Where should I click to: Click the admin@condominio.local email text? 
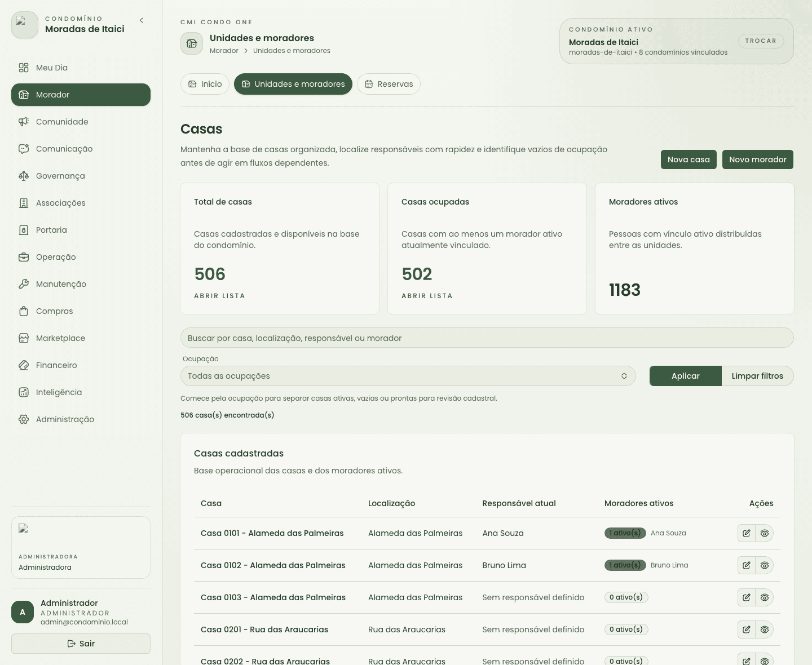pyautogui.click(x=84, y=622)
